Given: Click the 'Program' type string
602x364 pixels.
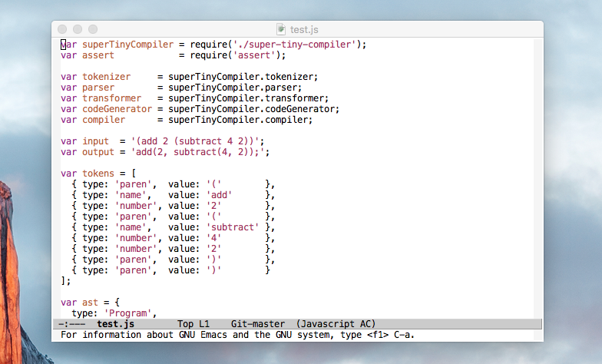Looking at the screenshot, I should tap(127, 313).
